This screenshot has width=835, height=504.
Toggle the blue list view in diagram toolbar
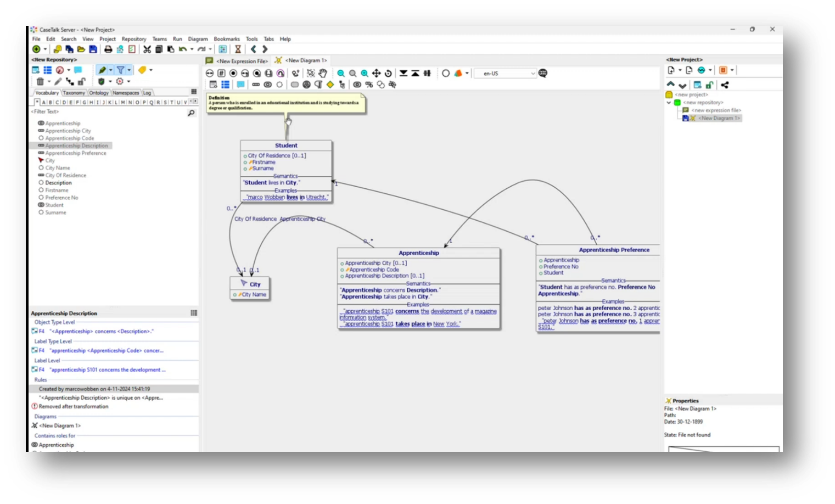click(x=225, y=85)
